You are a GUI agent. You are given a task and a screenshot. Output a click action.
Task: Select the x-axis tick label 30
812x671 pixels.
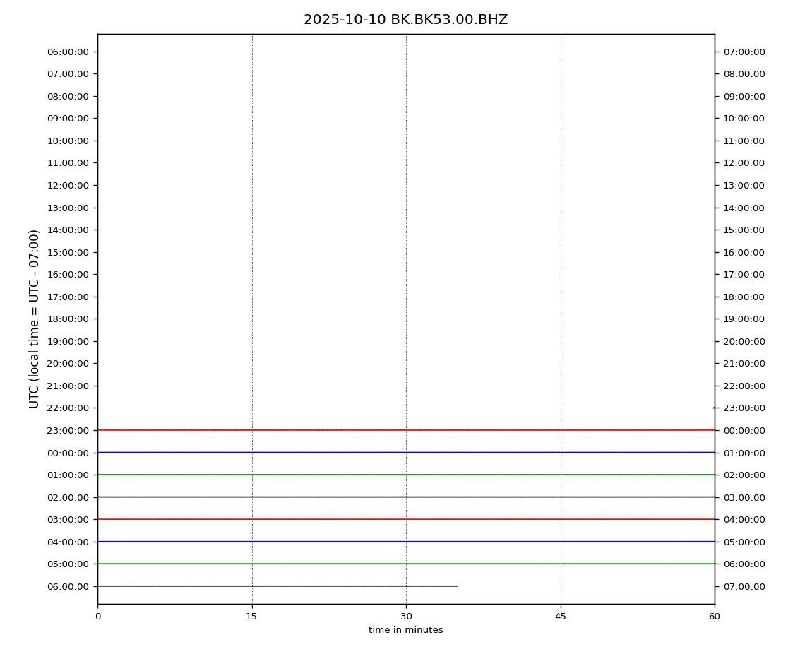tap(406, 617)
